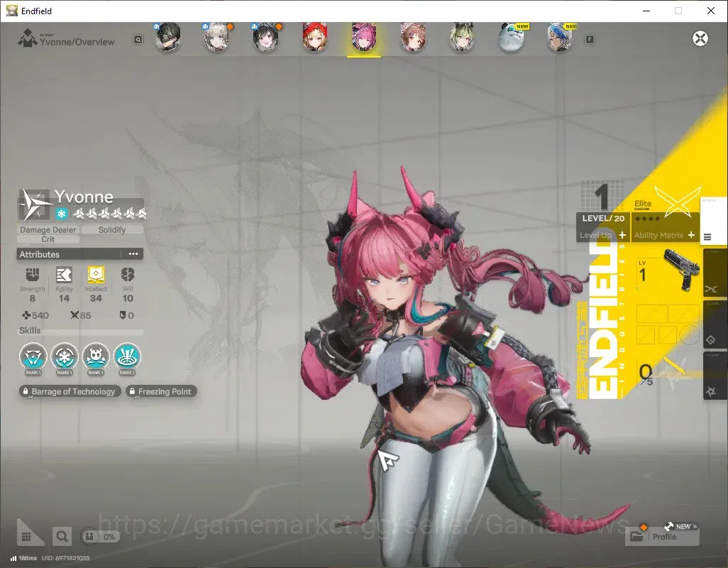
Task: Open the equipped pistol weapon card
Action: [x=667, y=273]
